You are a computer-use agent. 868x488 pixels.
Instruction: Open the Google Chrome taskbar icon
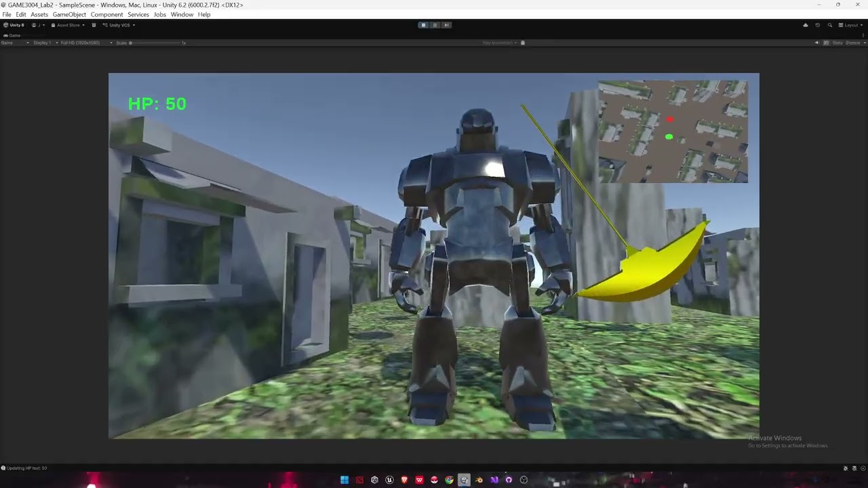coord(449,480)
